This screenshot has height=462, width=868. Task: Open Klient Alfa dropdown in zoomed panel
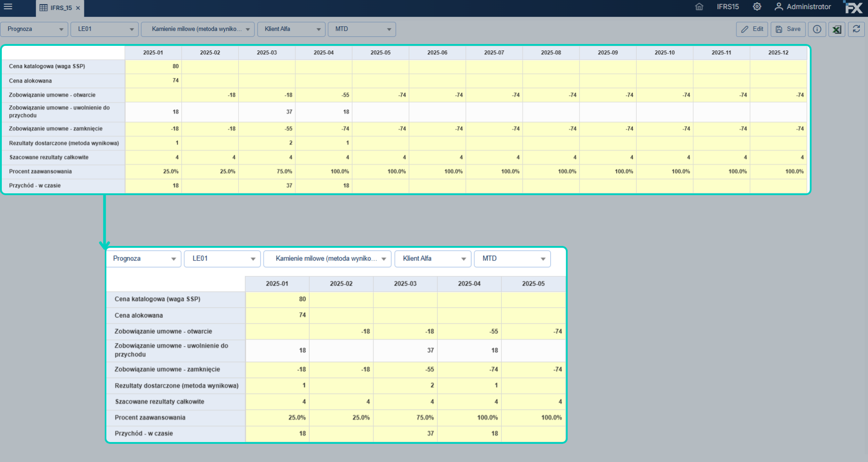[433, 259]
